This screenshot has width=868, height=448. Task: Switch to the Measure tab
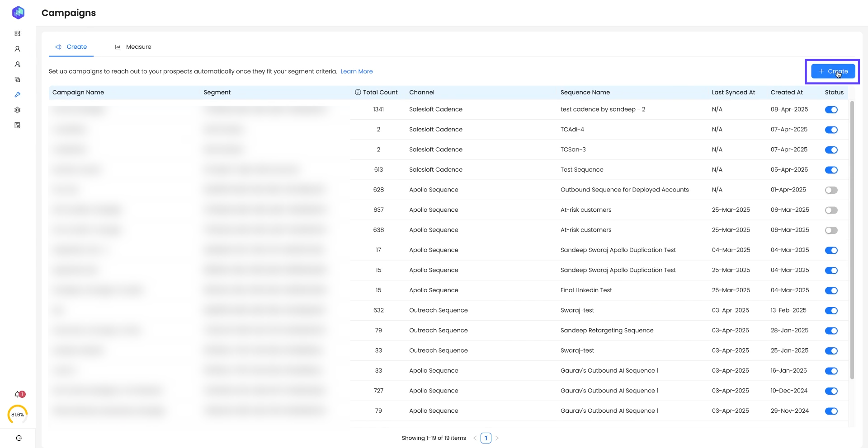[x=133, y=47]
